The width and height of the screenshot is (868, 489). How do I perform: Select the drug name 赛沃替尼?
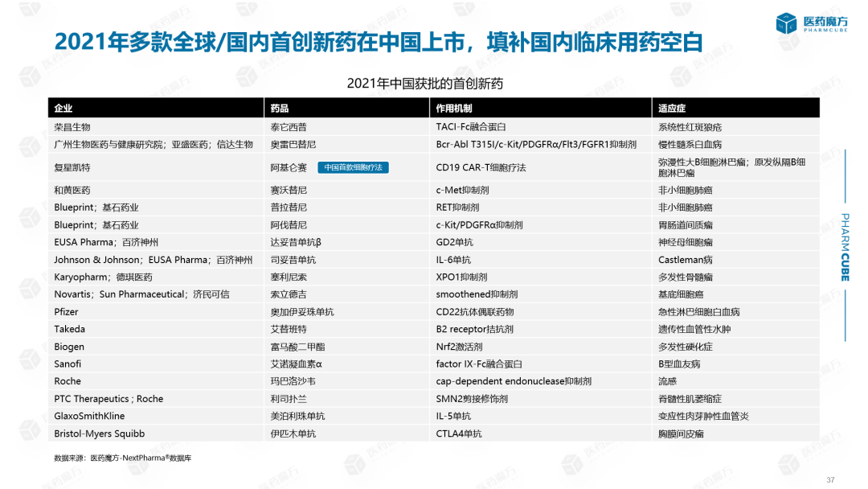pyautogui.click(x=289, y=190)
